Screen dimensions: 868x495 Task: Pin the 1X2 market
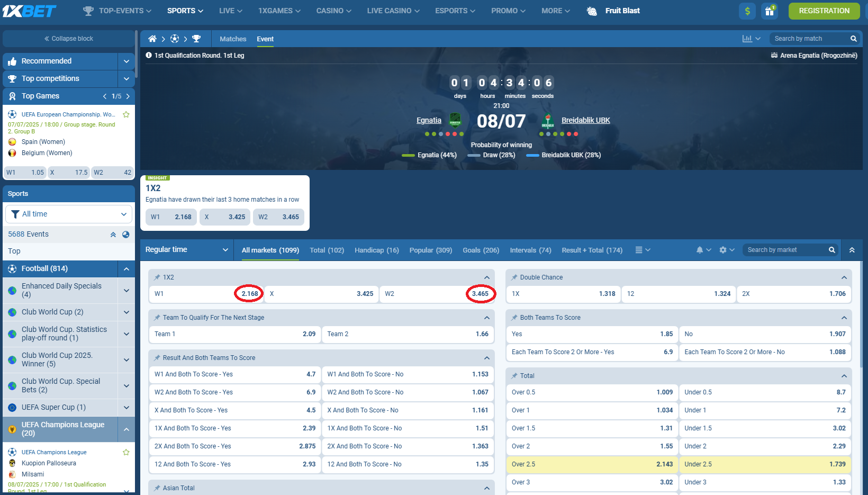pyautogui.click(x=157, y=277)
